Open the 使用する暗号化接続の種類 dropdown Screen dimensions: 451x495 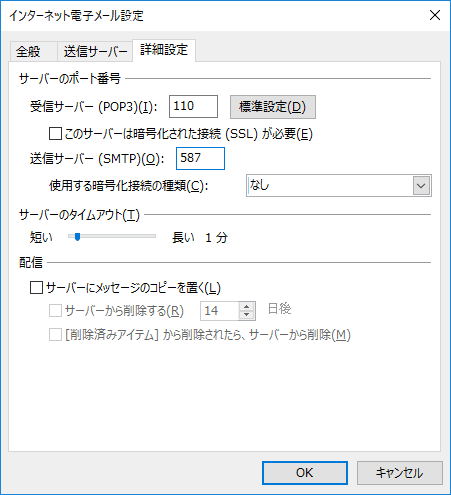[x=339, y=186]
